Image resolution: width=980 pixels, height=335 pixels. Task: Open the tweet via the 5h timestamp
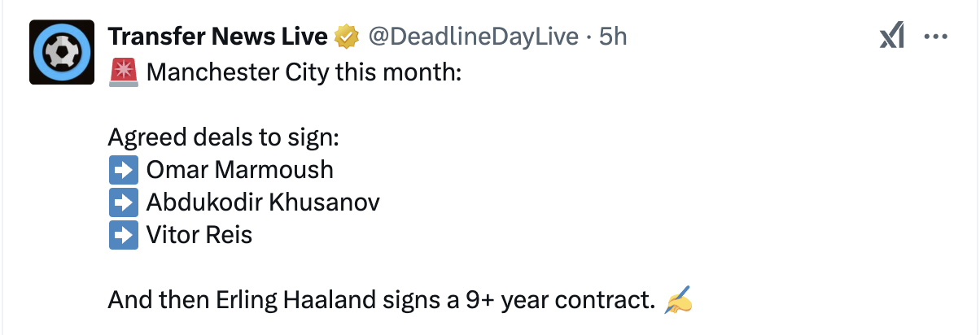613,37
